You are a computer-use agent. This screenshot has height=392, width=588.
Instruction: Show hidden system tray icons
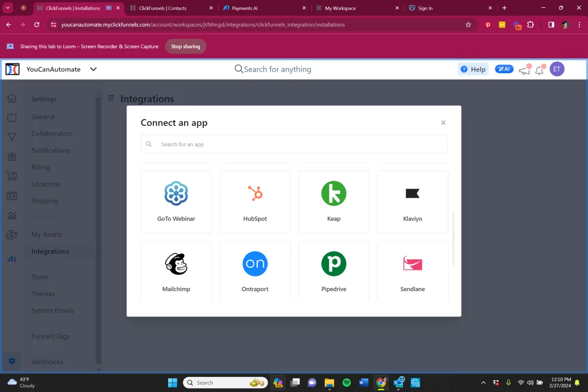pyautogui.click(x=484, y=383)
